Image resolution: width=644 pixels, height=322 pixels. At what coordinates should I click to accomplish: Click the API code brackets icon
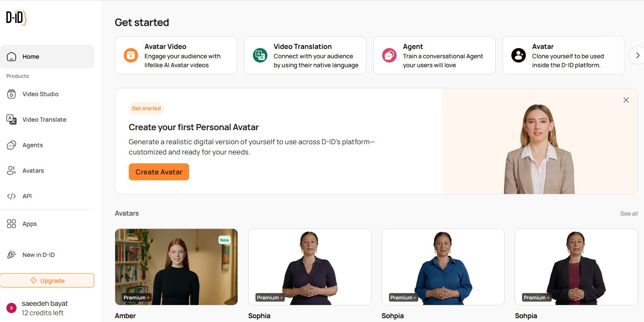(11, 196)
